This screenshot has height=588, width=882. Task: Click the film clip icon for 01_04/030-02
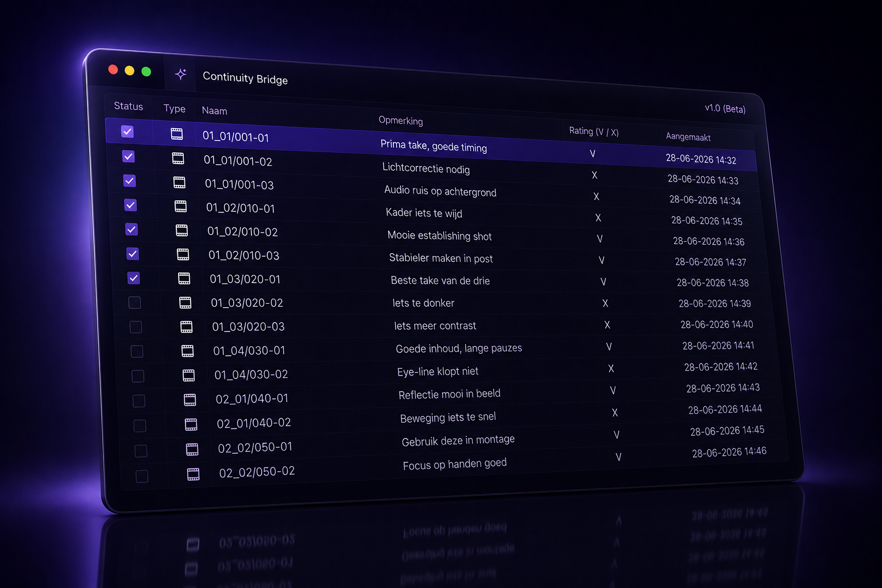coord(188,376)
